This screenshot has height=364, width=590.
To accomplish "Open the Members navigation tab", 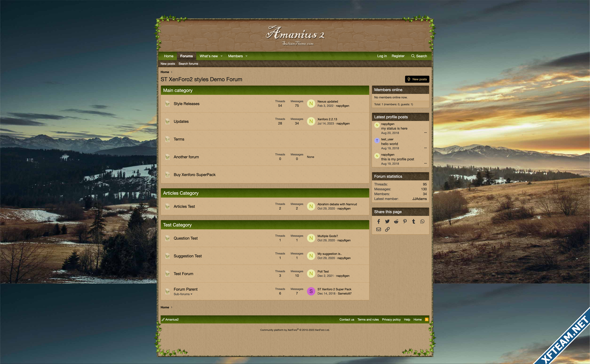I will click(x=235, y=56).
